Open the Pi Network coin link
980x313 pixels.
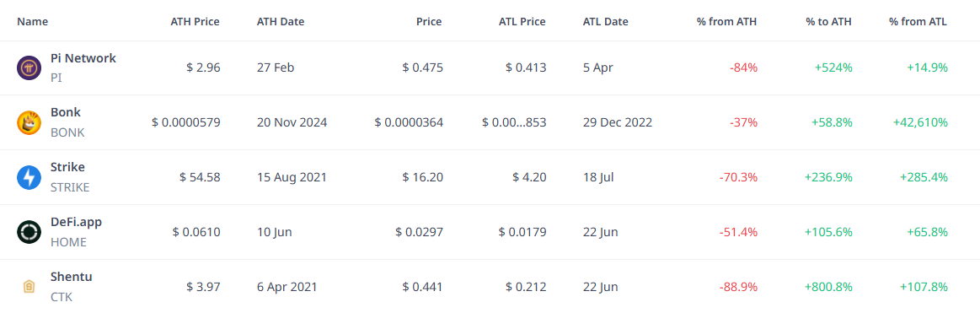pos(83,58)
